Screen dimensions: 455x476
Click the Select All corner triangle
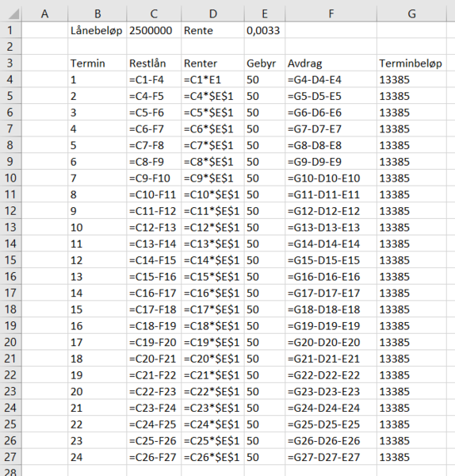point(11,13)
